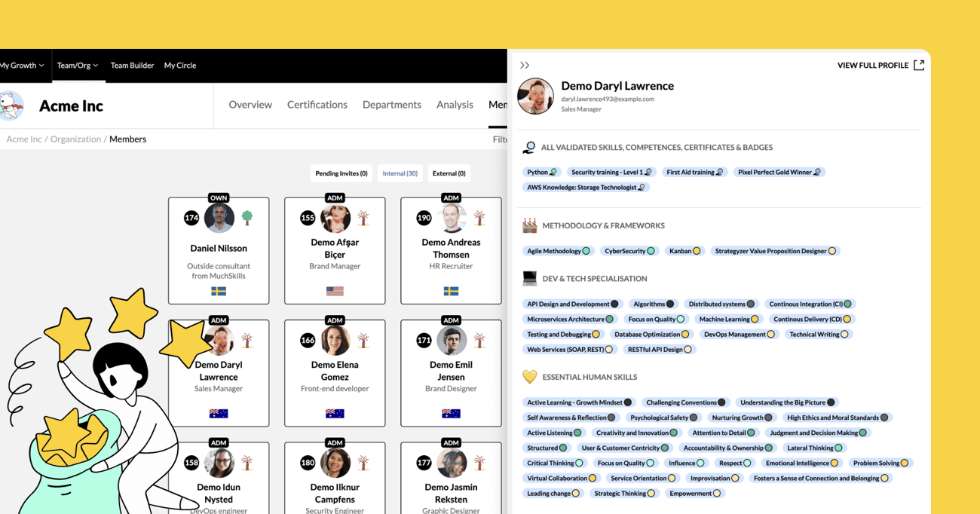Click the Dev & Tech Specialisation laptop icon

point(530,279)
